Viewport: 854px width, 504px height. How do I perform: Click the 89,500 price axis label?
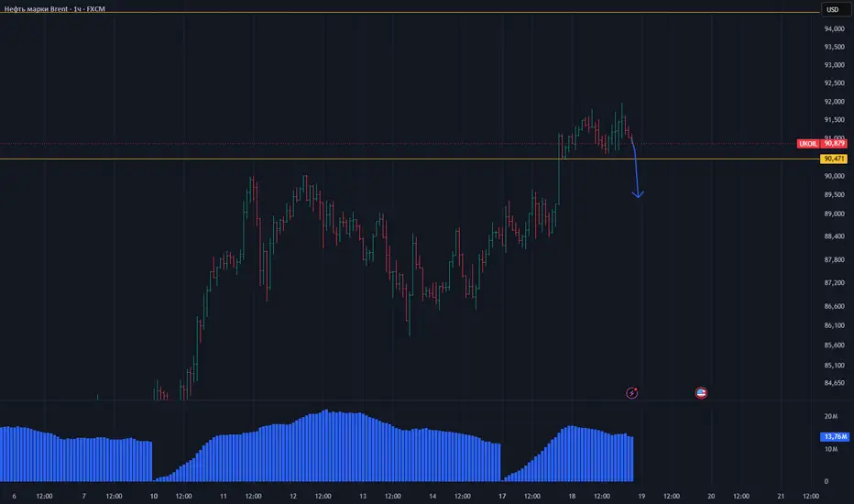point(835,194)
